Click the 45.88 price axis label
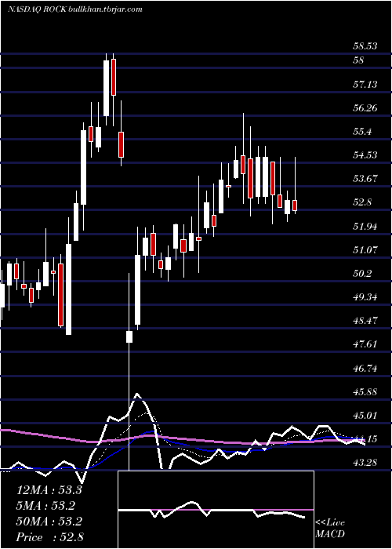 tap(365, 392)
